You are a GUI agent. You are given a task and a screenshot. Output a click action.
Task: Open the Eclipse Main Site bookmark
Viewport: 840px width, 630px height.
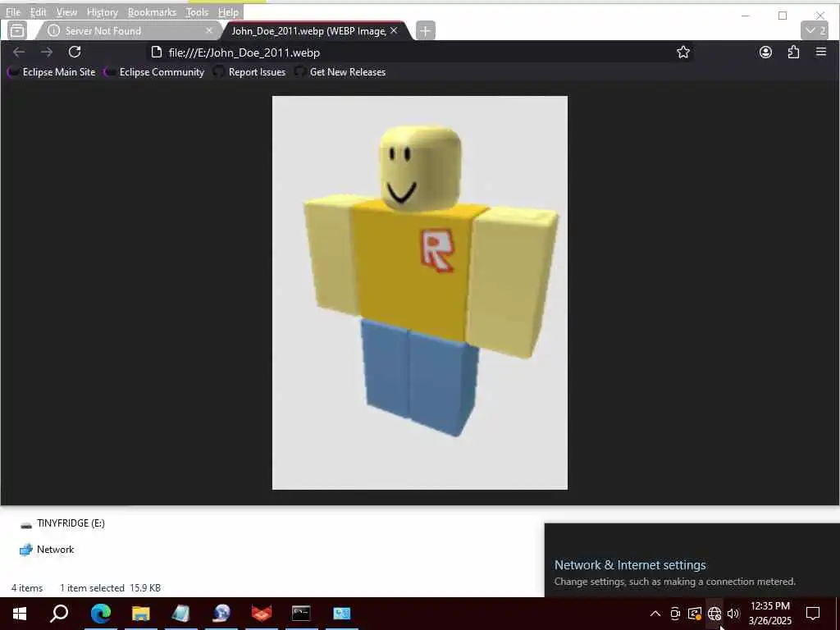(52, 72)
